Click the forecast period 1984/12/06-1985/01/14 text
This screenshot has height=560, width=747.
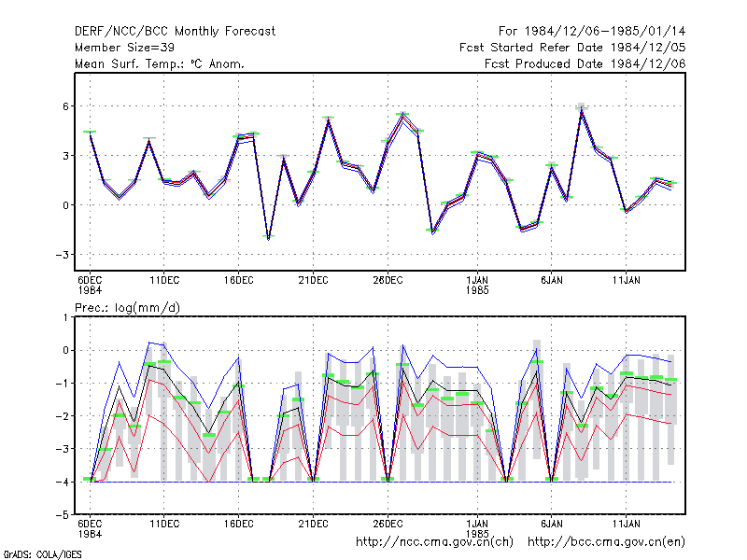tap(592, 32)
